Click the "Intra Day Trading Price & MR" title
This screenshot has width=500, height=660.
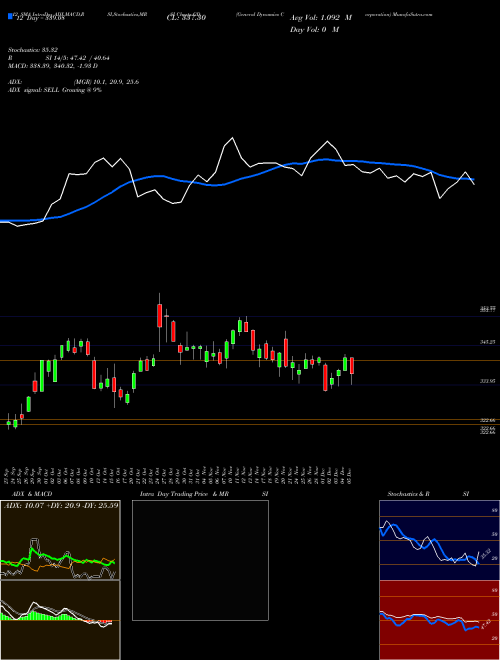pyautogui.click(x=184, y=494)
